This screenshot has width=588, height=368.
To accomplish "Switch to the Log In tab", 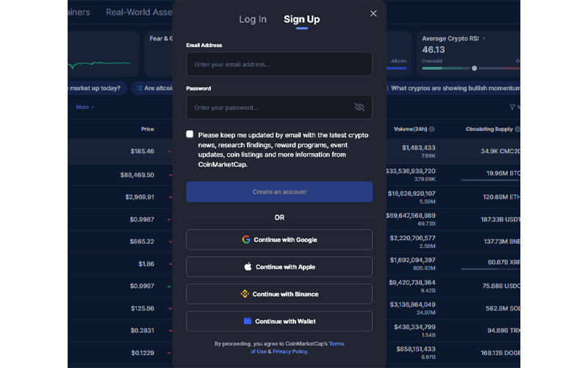I will (x=253, y=19).
